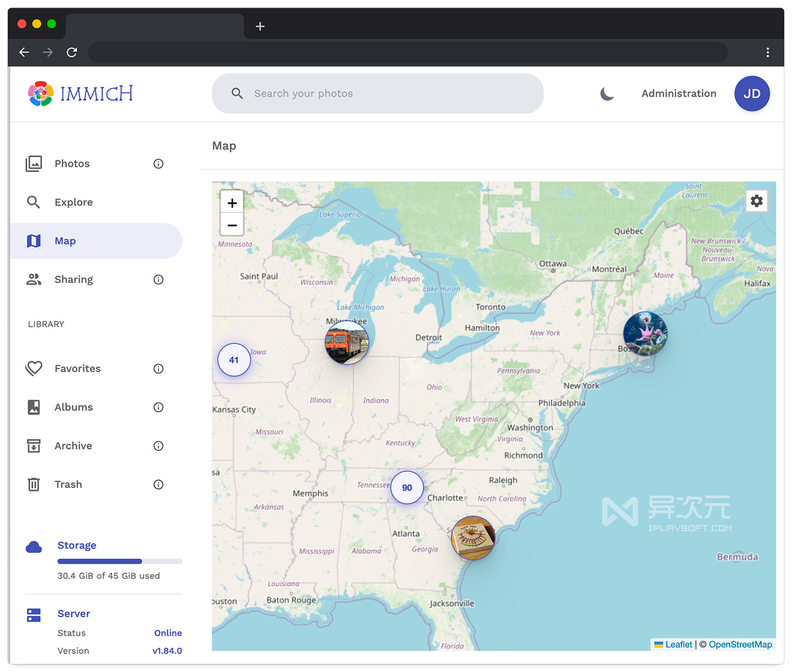The image size is (792, 672).
Task: Toggle dark mode with moon icon
Action: pos(607,93)
